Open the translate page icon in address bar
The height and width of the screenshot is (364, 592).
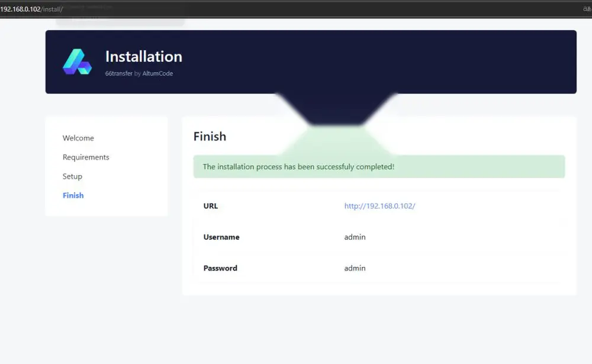(587, 9)
